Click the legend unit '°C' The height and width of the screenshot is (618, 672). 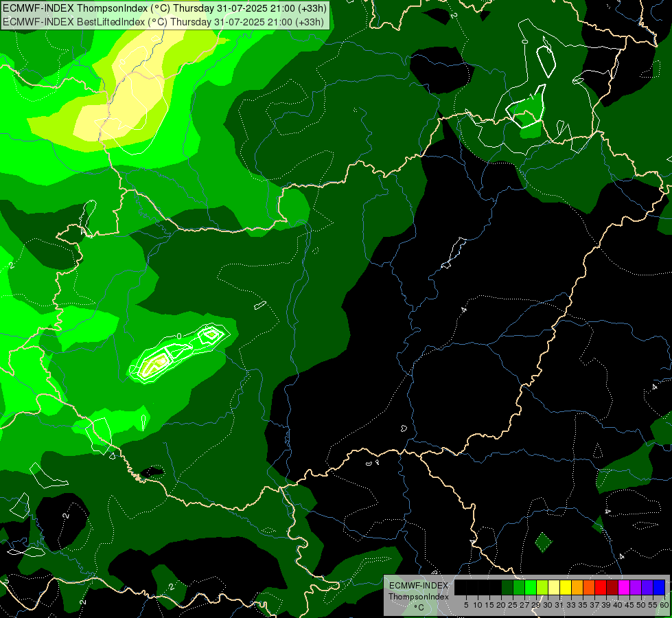419,608
